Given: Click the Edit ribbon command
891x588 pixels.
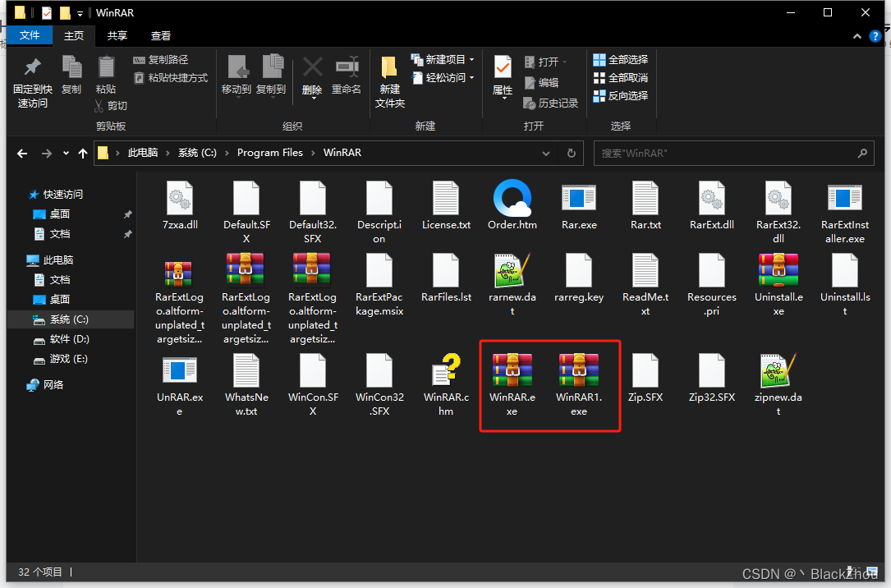Looking at the screenshot, I should pos(541,83).
